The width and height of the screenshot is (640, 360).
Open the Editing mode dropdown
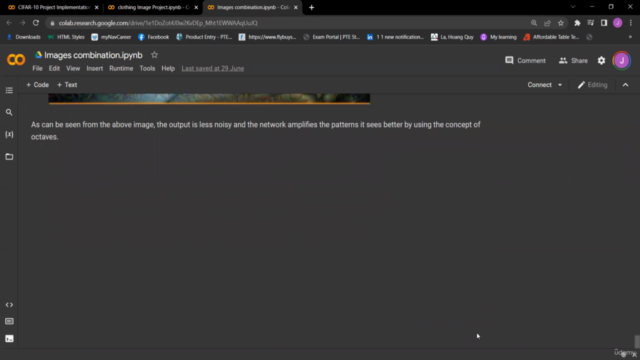coord(592,85)
